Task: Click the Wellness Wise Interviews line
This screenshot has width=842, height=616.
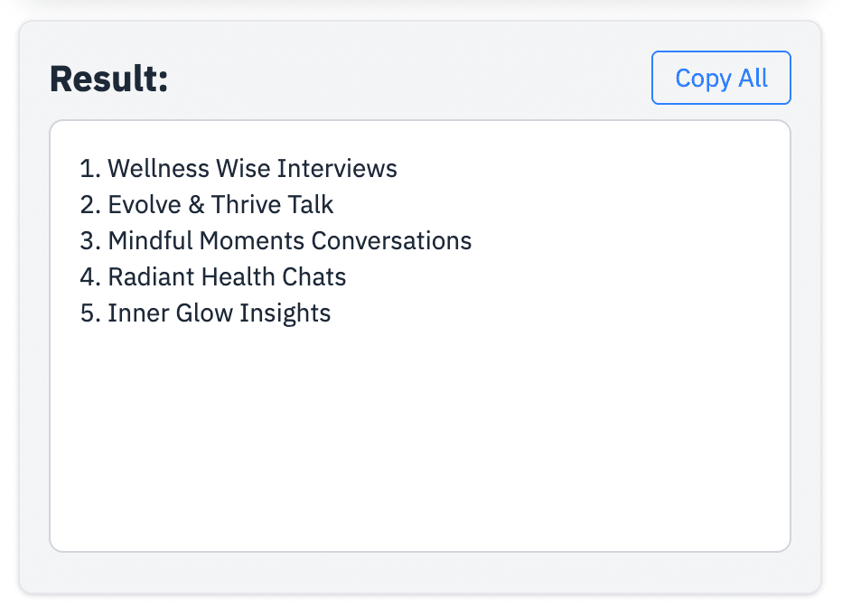Action: [x=239, y=169]
